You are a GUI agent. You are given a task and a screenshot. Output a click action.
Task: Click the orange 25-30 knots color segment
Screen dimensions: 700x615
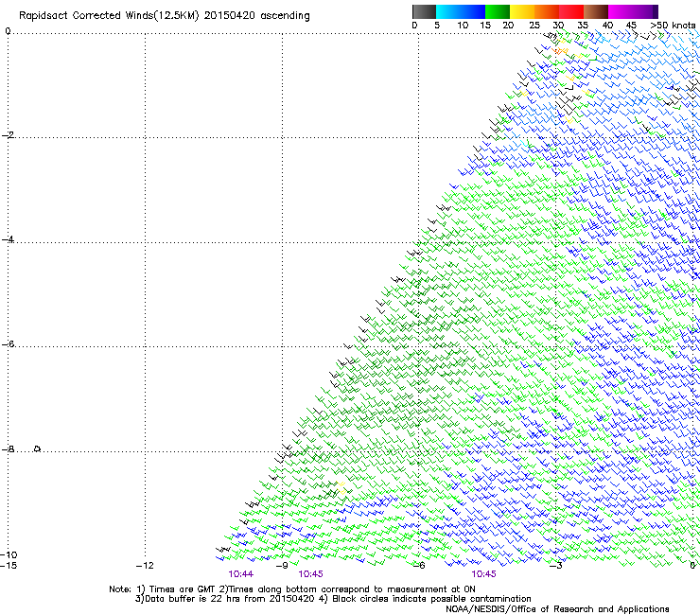point(547,11)
